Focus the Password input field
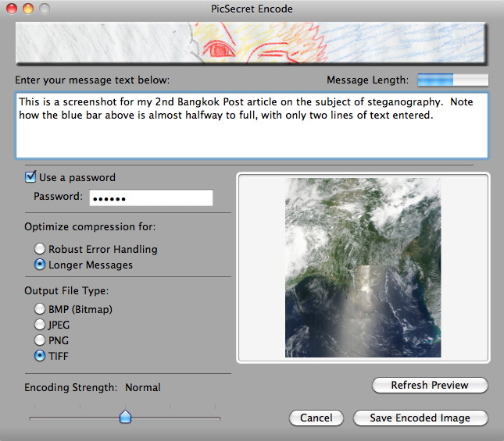This screenshot has height=441, width=504. [x=151, y=197]
